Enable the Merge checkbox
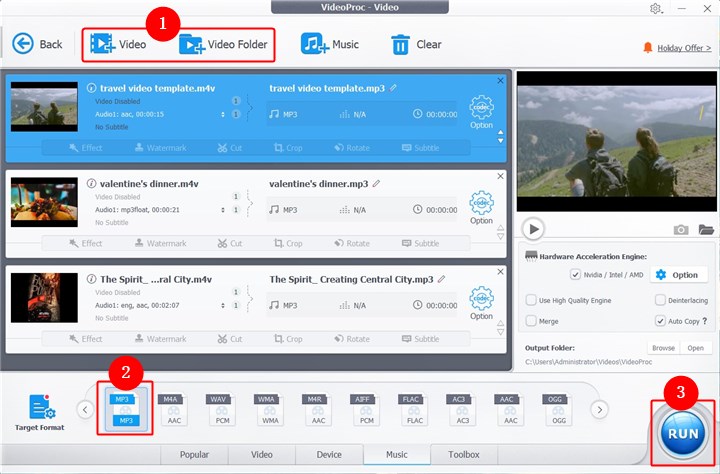 (531, 321)
